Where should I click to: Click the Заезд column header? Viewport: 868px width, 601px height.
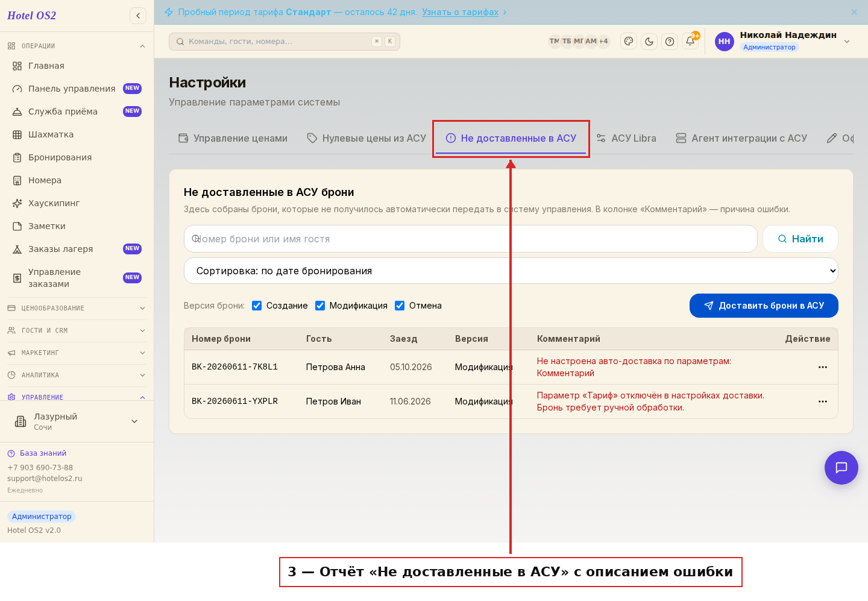coord(403,339)
